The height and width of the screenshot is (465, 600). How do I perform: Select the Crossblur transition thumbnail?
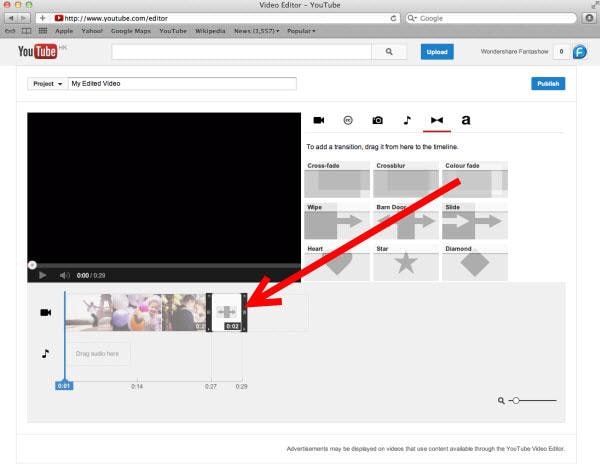[406, 179]
